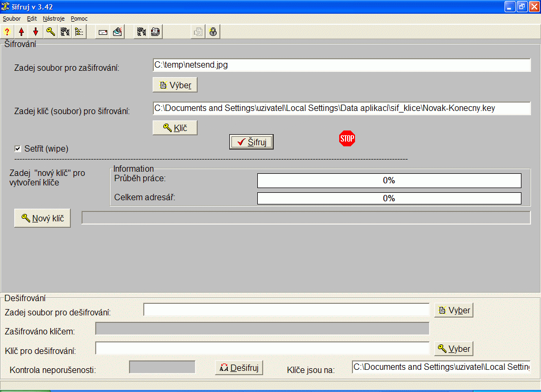The width and height of the screenshot is (541, 392).
Task: Click the Celkem adresář progress bar
Action: point(389,199)
